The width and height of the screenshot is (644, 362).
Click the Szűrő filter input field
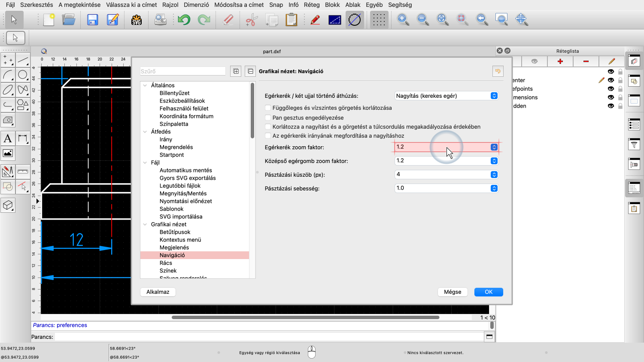click(182, 72)
